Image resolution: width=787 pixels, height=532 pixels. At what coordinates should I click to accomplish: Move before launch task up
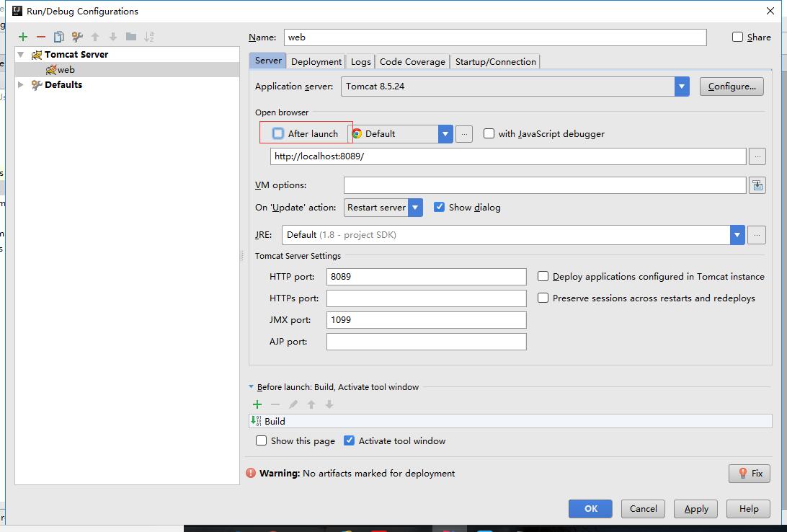point(311,404)
